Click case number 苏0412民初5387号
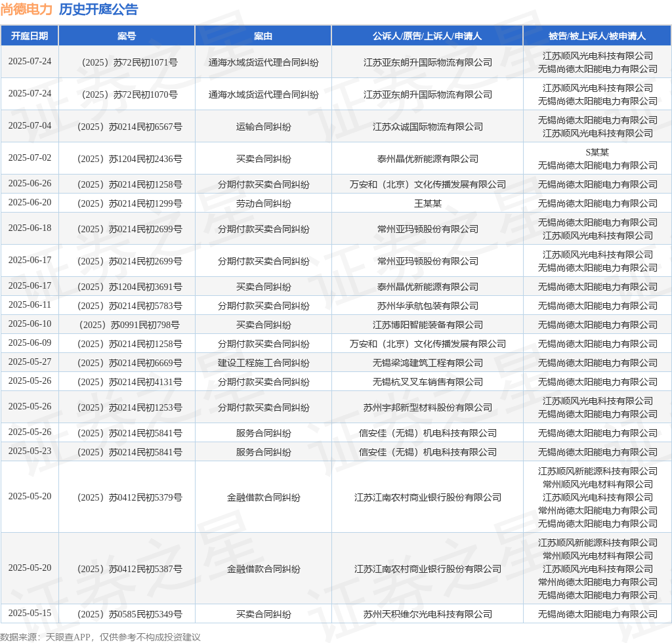Image resolution: width=672 pixels, height=643 pixels. 129,570
